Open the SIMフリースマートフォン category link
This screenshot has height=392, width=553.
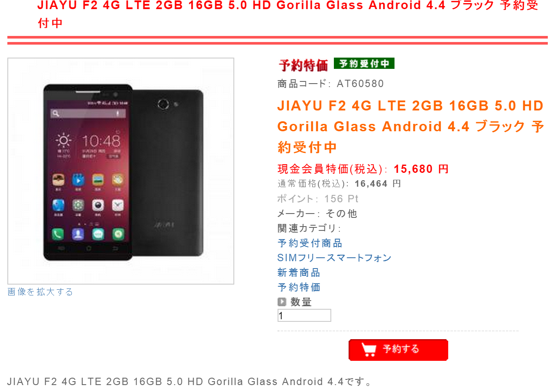point(334,258)
